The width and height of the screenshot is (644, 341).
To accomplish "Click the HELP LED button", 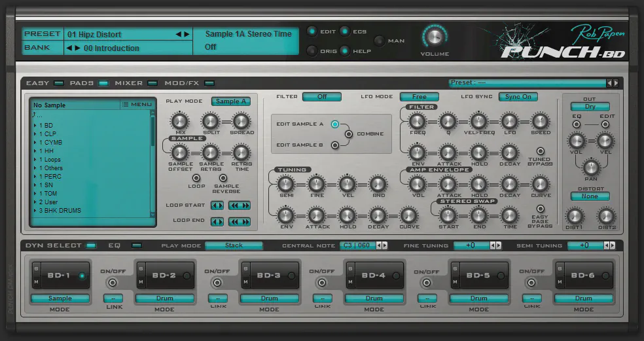I will [344, 51].
